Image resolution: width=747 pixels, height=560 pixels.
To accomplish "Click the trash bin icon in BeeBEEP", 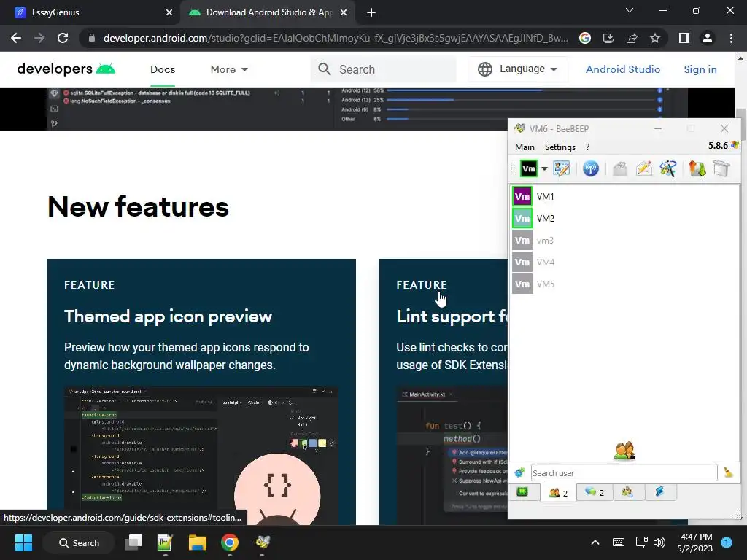I will pos(721,168).
